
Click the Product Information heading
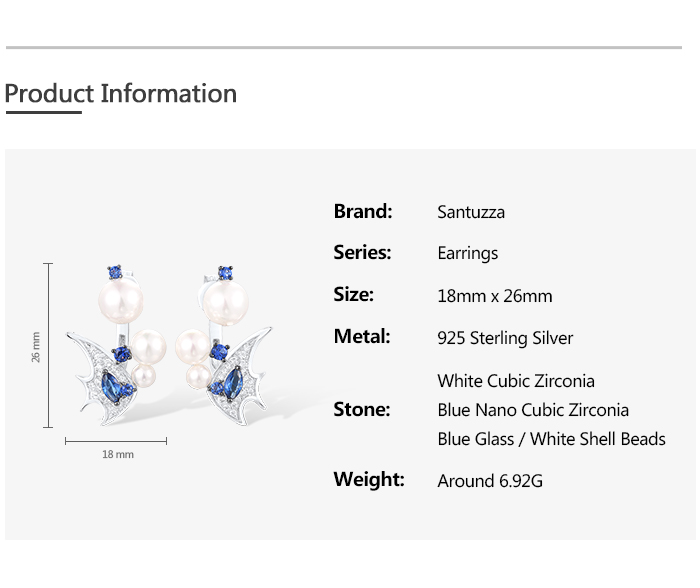coord(121,94)
